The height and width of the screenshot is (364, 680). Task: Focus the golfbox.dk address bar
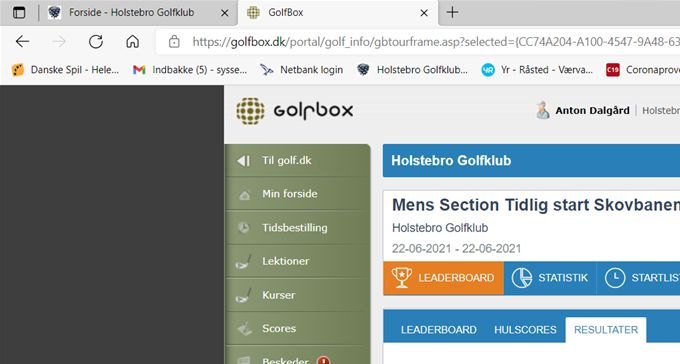pos(418,42)
